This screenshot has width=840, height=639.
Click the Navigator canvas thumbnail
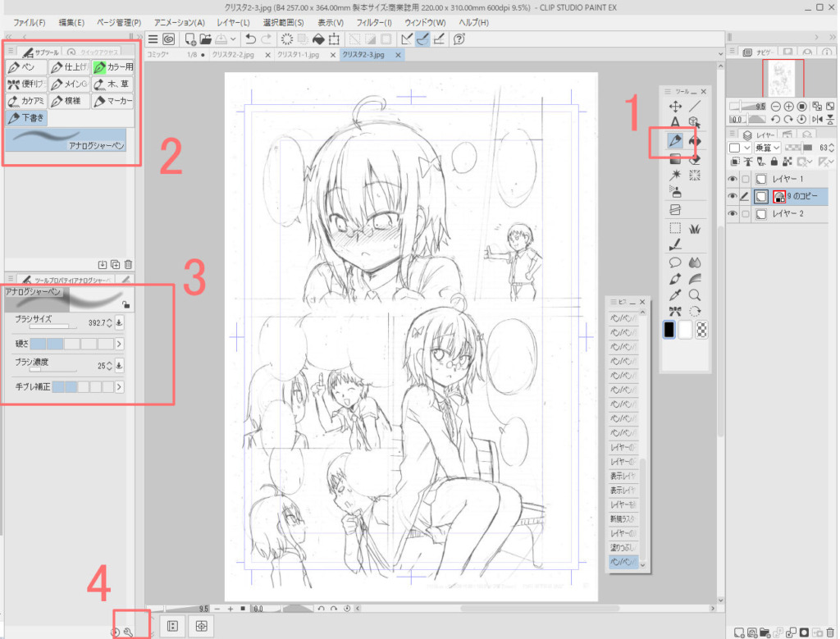point(783,78)
